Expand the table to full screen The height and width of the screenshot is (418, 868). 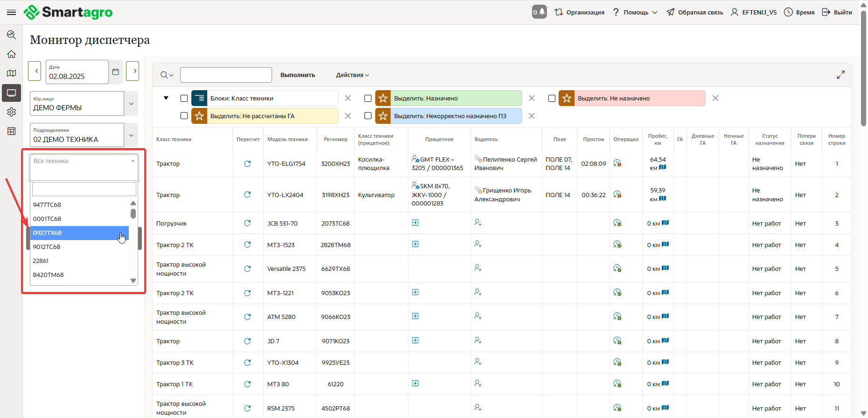point(840,75)
